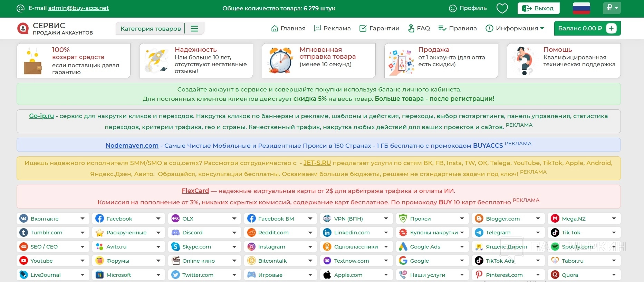
Task: Open Профиль in the top bar
Action: 468,8
